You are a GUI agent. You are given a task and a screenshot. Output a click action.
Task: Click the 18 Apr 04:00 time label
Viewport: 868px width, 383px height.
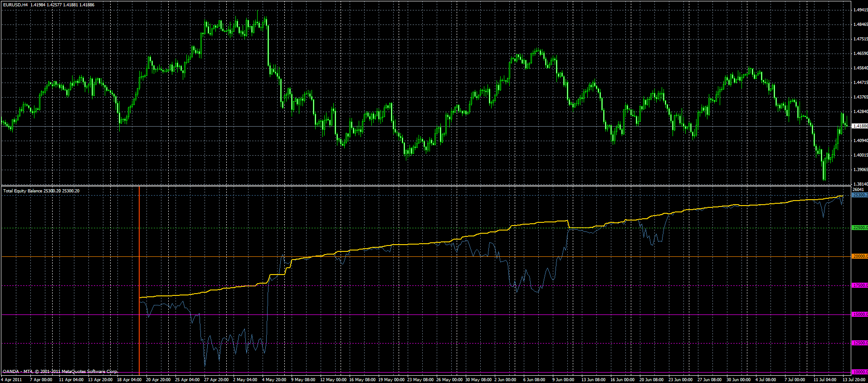[129, 380]
